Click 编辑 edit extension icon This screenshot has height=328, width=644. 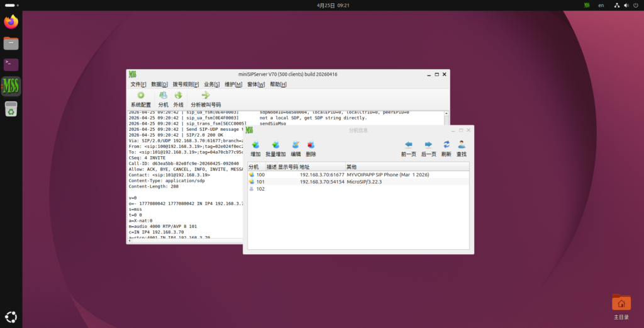pos(296,149)
